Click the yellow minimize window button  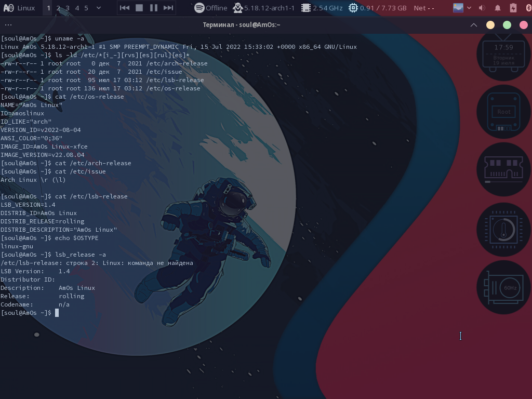(490, 25)
